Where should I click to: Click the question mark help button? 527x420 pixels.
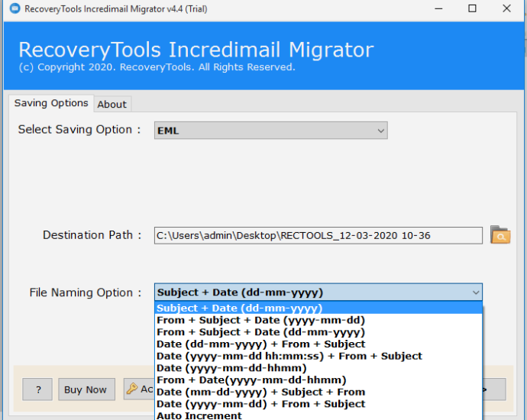pyautogui.click(x=37, y=389)
